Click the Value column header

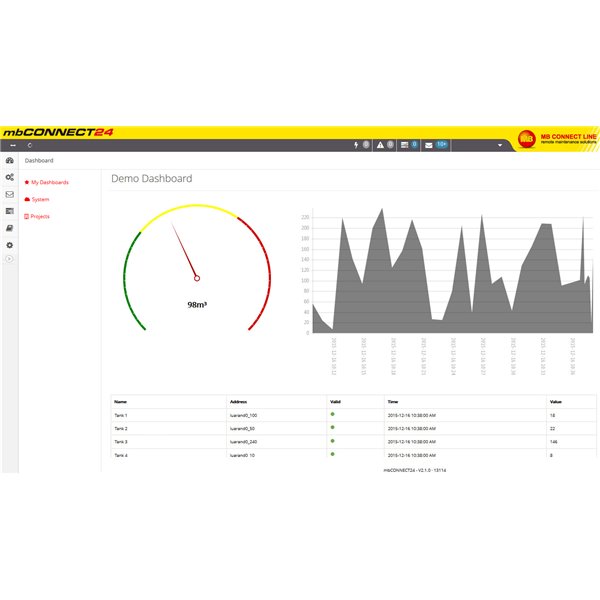coord(555,401)
